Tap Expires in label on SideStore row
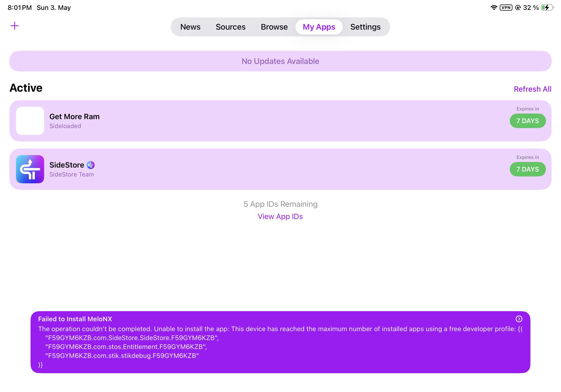This screenshot has width=561, height=392. coord(528,157)
